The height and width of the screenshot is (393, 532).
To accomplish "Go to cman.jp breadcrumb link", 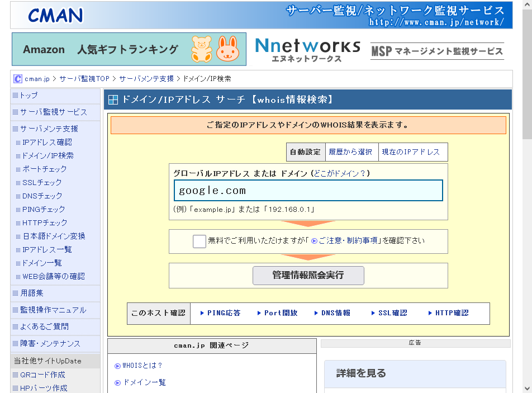I will (37, 79).
